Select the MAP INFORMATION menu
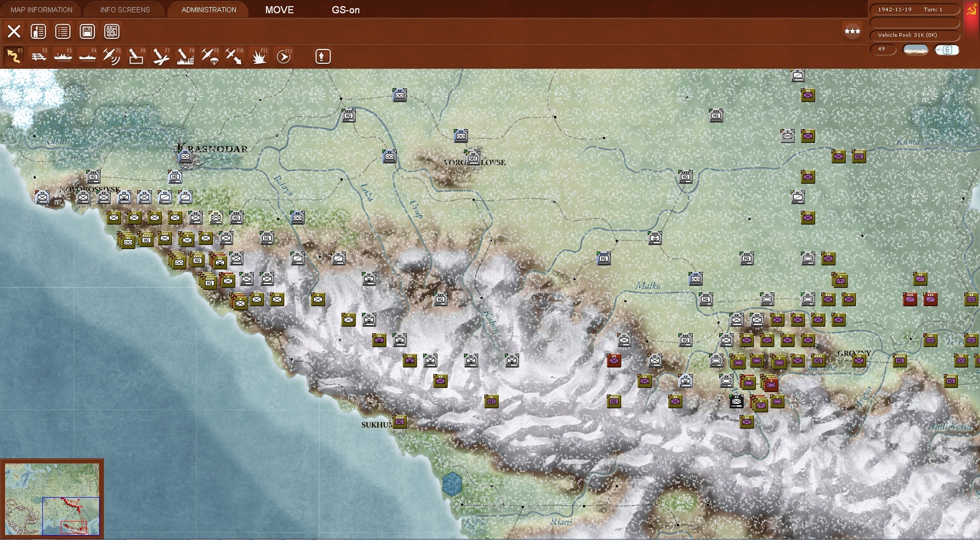Screen dimensions: 980x540 (x=41, y=9)
